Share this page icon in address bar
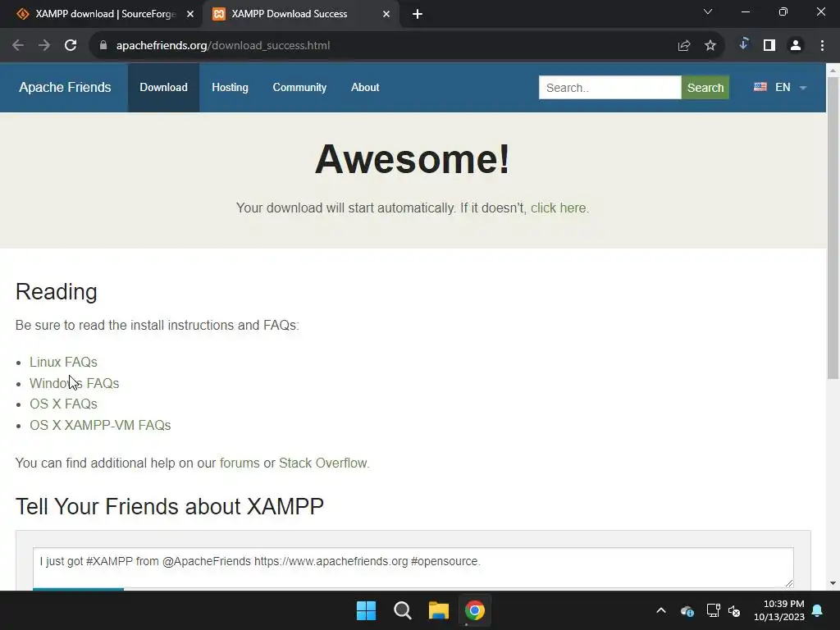This screenshot has height=630, width=840. 683,46
